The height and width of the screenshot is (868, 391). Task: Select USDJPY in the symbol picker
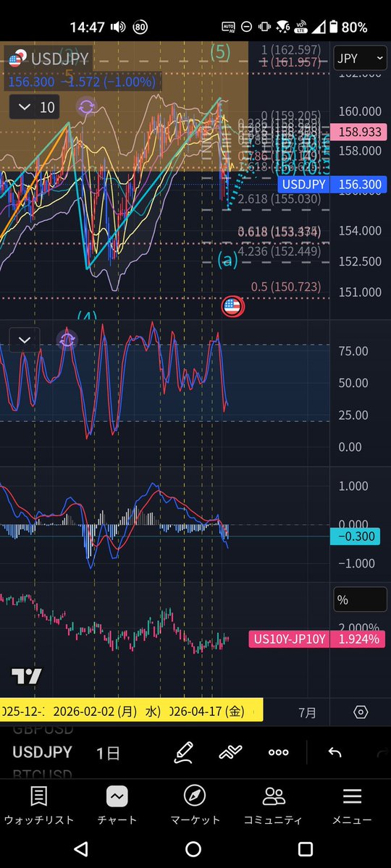point(42,751)
